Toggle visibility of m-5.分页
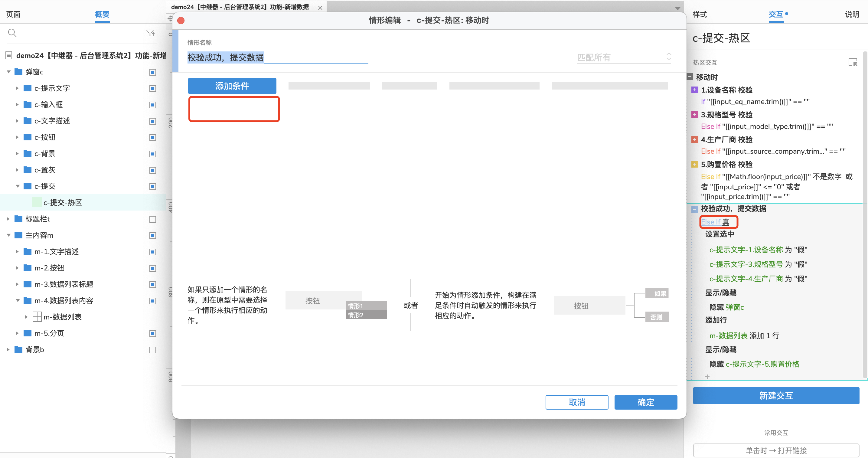The image size is (868, 458). [153, 333]
